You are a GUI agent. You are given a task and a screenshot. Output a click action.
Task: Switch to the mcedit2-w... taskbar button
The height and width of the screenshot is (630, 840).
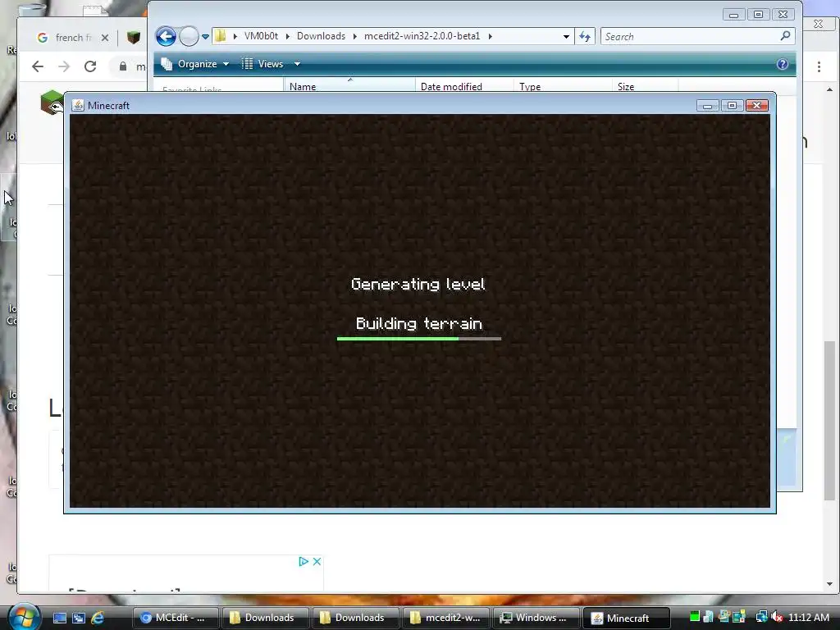coord(445,618)
